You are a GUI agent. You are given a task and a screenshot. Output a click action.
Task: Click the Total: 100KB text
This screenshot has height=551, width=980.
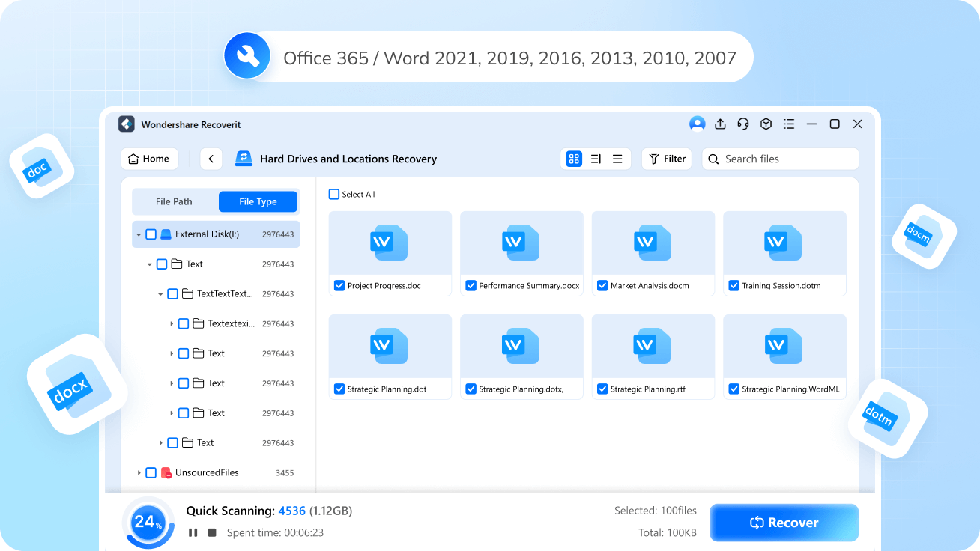(x=668, y=533)
